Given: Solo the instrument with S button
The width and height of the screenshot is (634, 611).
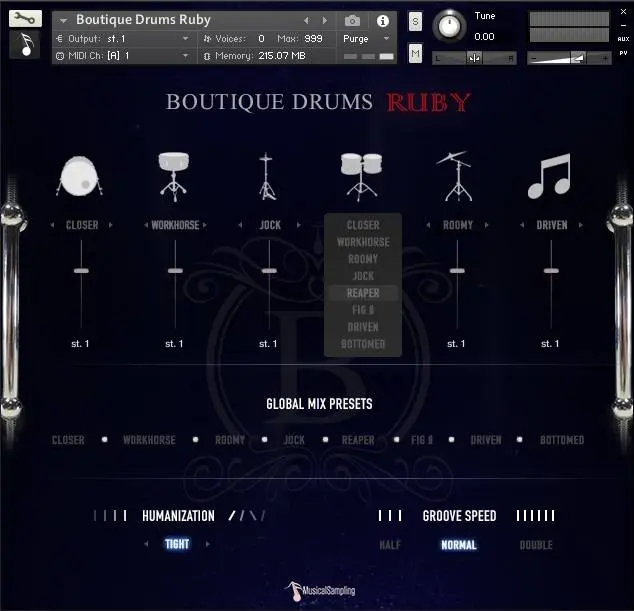Looking at the screenshot, I should coord(415,21).
